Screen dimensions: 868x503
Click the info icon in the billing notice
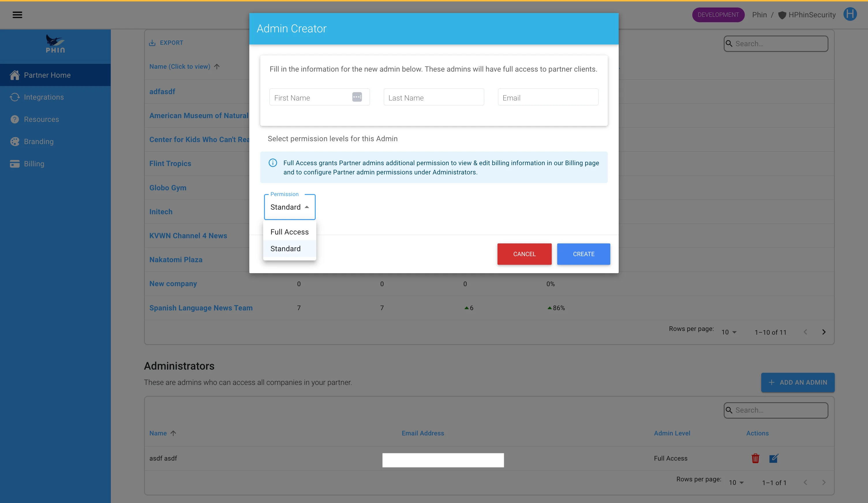272,163
